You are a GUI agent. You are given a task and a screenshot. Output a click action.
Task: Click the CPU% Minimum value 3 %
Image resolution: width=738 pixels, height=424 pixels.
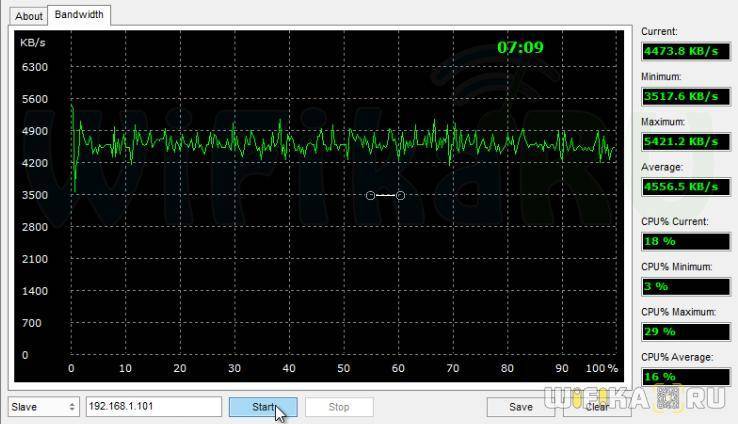(x=679, y=287)
